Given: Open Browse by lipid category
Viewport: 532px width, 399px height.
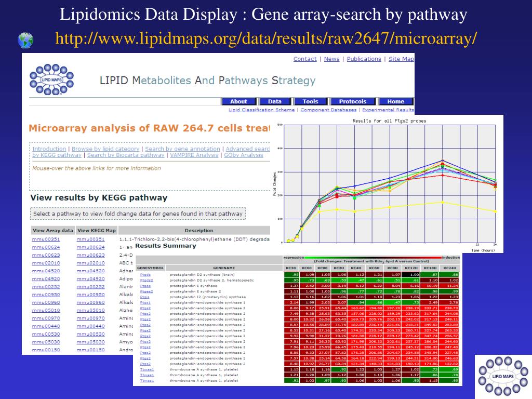Looking at the screenshot, I should tap(105, 149).
